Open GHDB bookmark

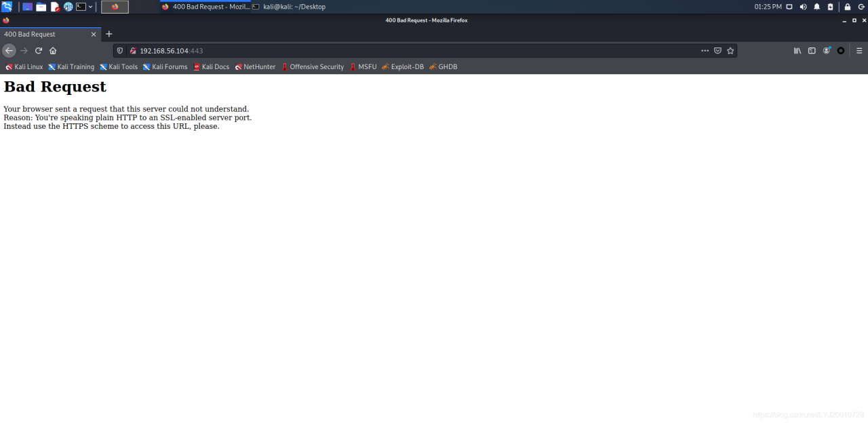pos(443,67)
